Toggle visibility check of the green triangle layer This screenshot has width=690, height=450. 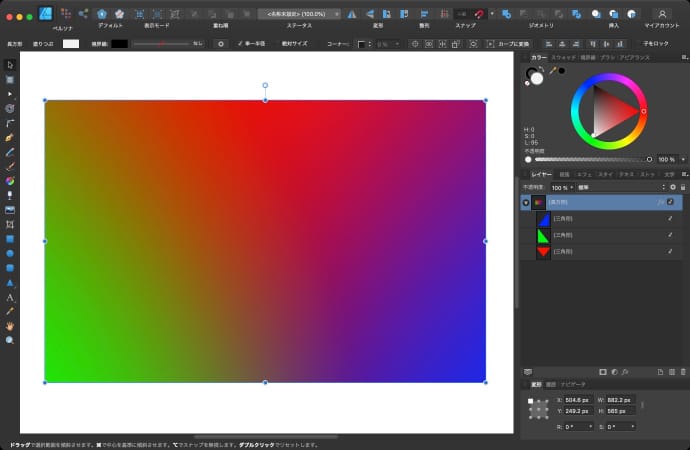point(670,234)
